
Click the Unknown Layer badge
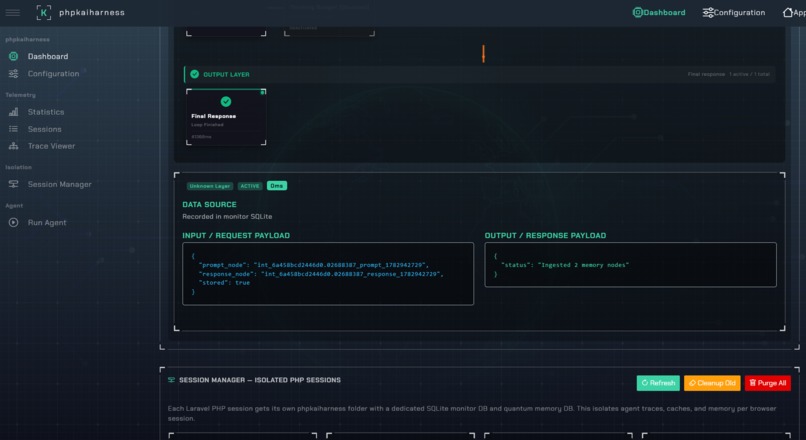210,186
